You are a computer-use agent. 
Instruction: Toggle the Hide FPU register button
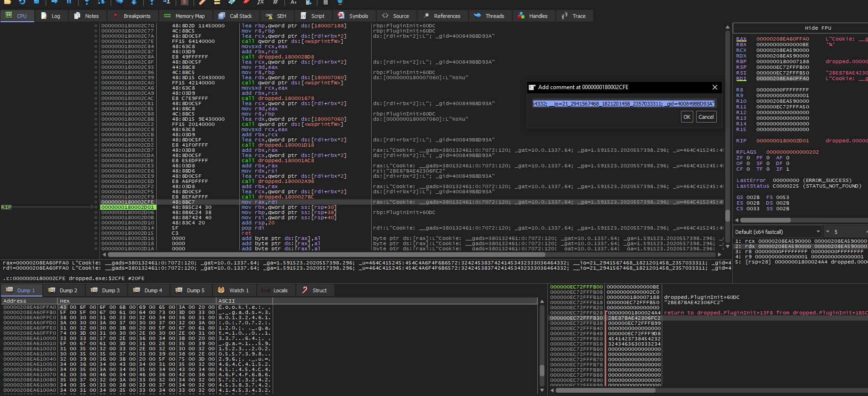(x=818, y=28)
